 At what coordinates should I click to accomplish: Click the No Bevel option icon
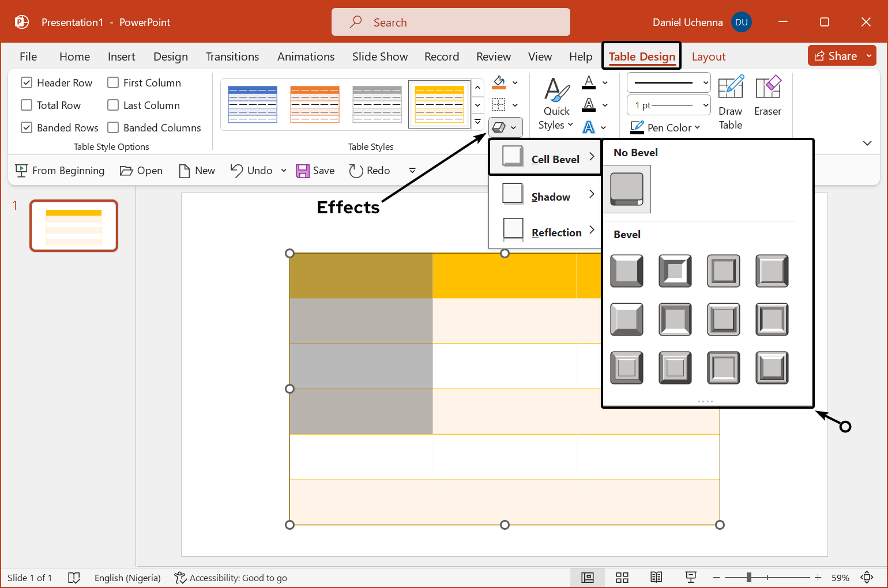627,189
